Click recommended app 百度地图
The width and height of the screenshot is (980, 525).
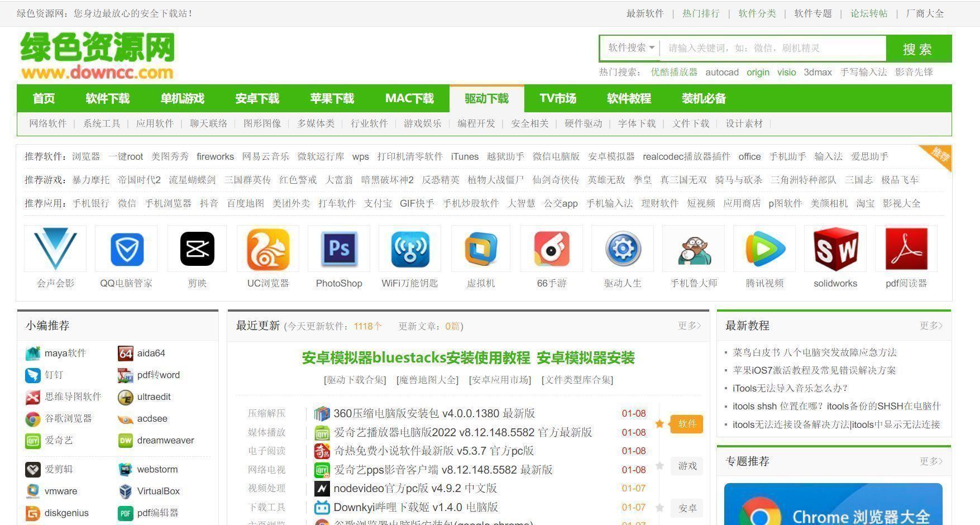(x=246, y=203)
